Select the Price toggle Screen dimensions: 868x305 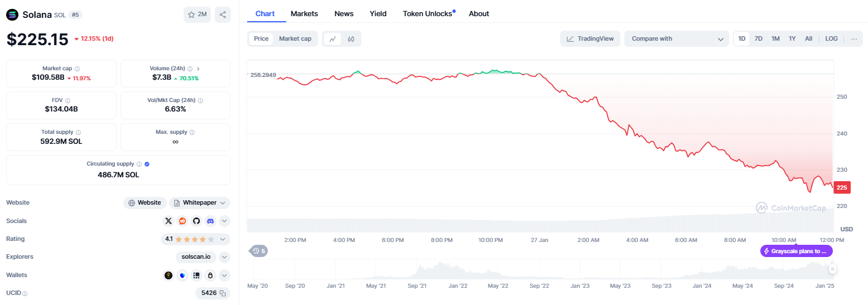[x=261, y=38]
